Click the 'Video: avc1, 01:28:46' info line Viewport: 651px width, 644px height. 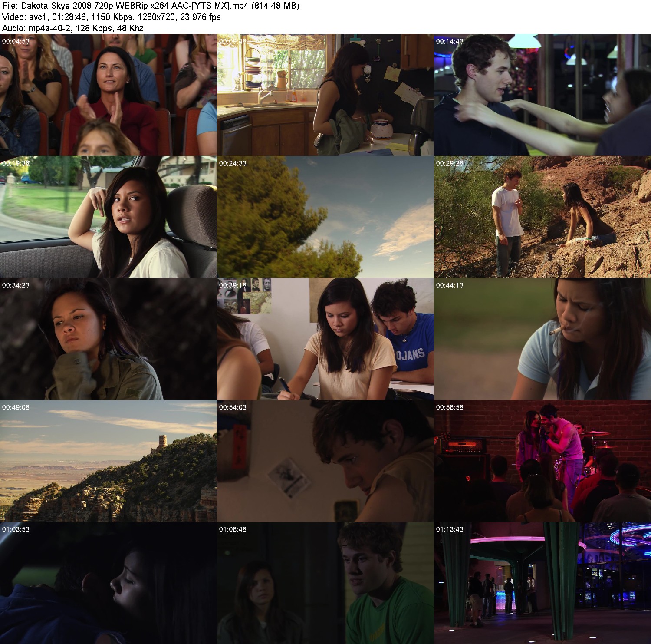tap(112, 17)
